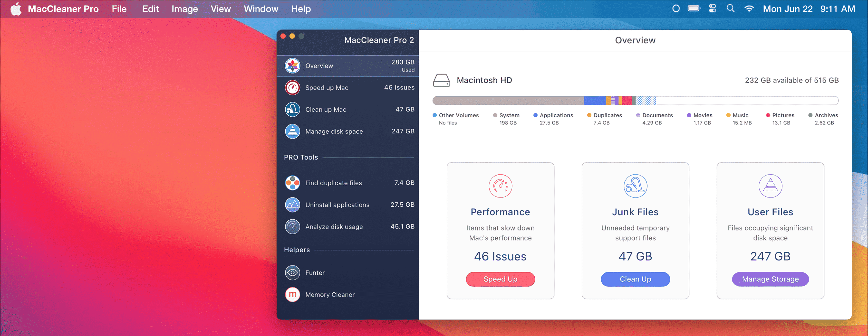The width and height of the screenshot is (868, 336).
Task: Click the Macintosh HD volume name
Action: coord(484,80)
